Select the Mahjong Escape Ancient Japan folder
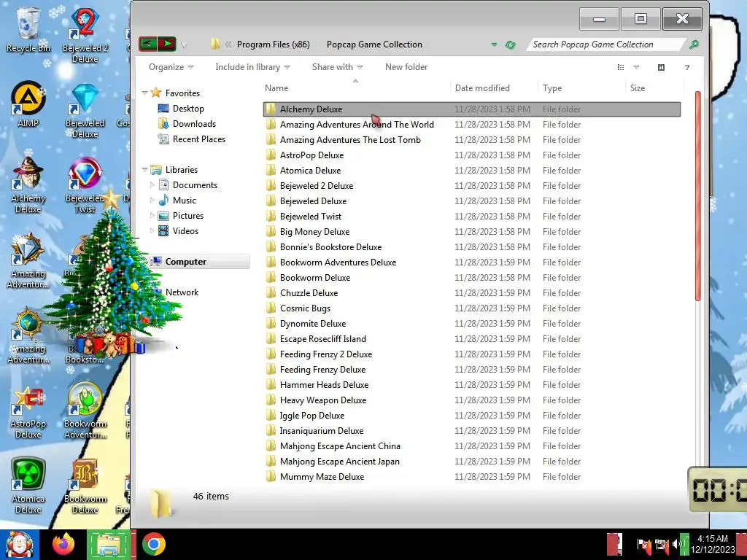The image size is (747, 560). coord(471,462)
